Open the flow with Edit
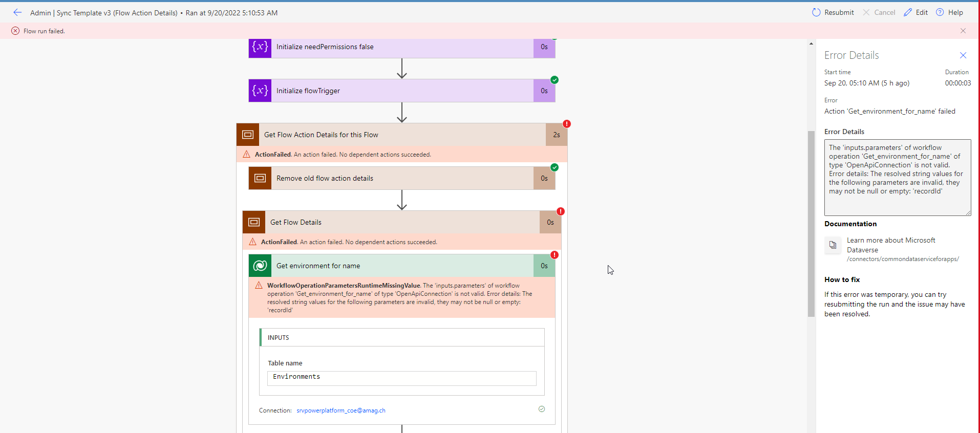Viewport: 980px width, 433px height. [x=916, y=12]
